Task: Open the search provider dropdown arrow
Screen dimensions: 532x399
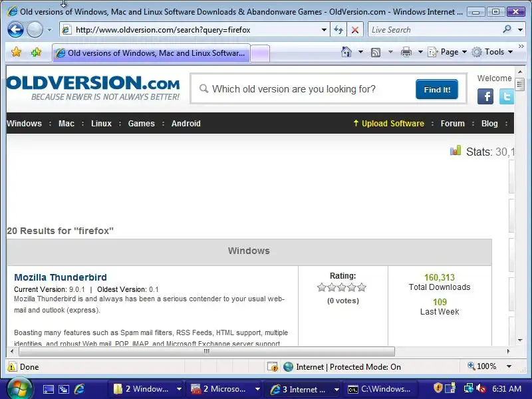Action: tap(520, 30)
